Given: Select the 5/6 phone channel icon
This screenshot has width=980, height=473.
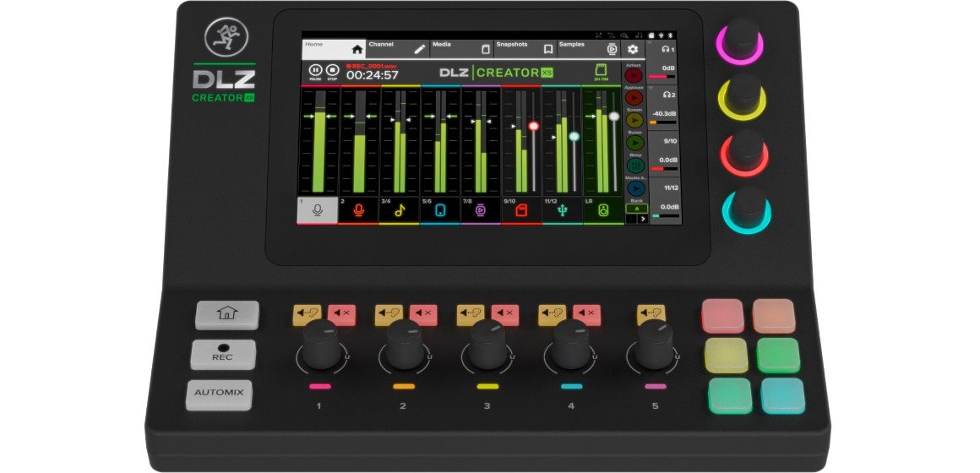Looking at the screenshot, I should pyautogui.click(x=440, y=211).
